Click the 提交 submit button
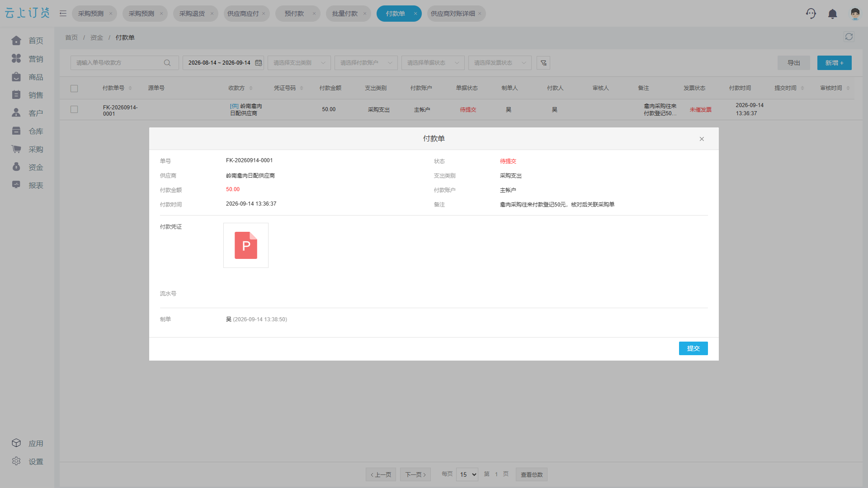 pyautogui.click(x=693, y=348)
